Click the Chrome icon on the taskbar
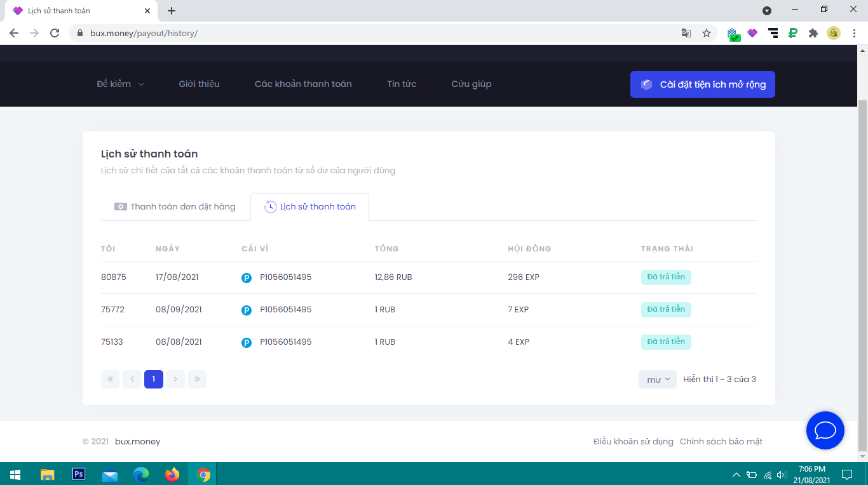Viewport: 868px width, 485px height. (203, 474)
